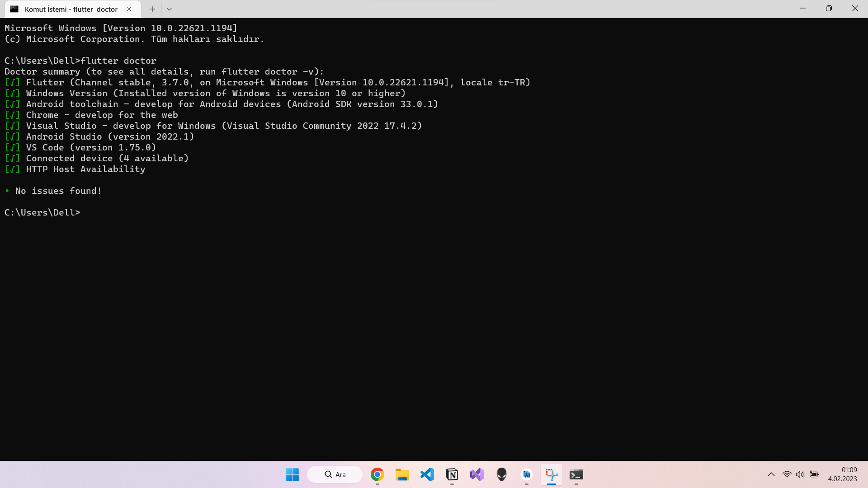Open Alienware Command Center icon
The height and width of the screenshot is (488, 868).
[501, 474]
